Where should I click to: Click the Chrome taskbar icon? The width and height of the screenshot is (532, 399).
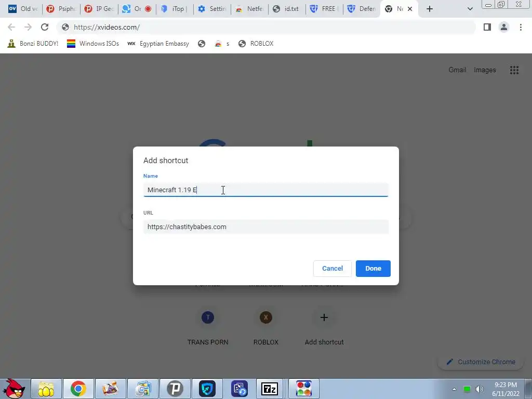point(78,389)
